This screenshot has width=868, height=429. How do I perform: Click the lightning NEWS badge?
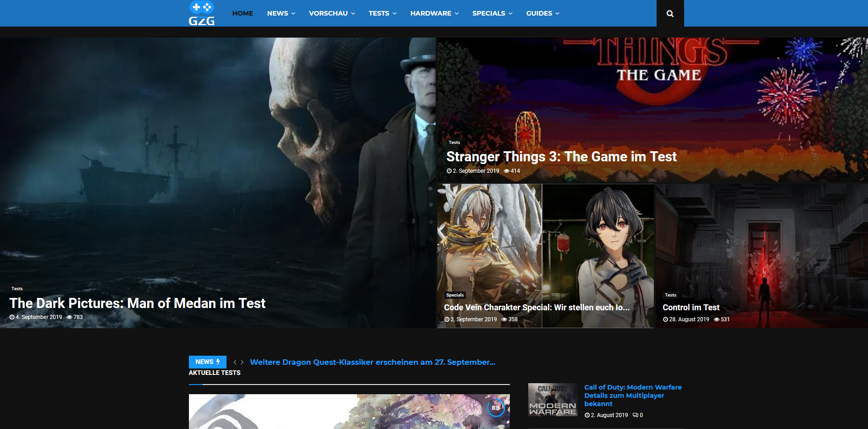point(208,362)
